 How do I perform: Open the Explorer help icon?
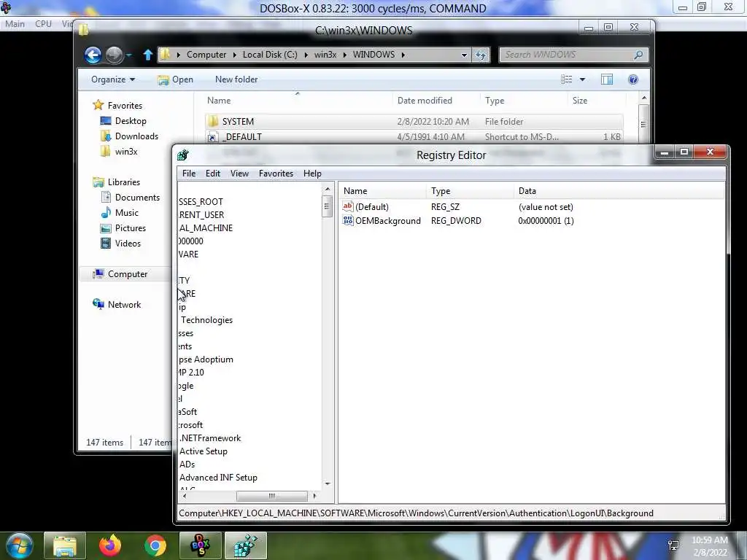click(x=633, y=79)
